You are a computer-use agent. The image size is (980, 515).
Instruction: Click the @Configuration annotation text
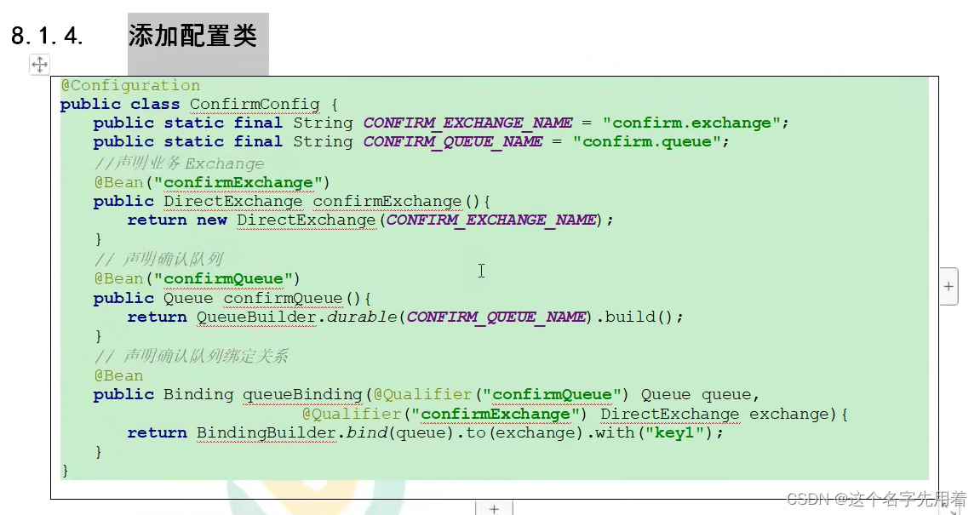(130, 86)
